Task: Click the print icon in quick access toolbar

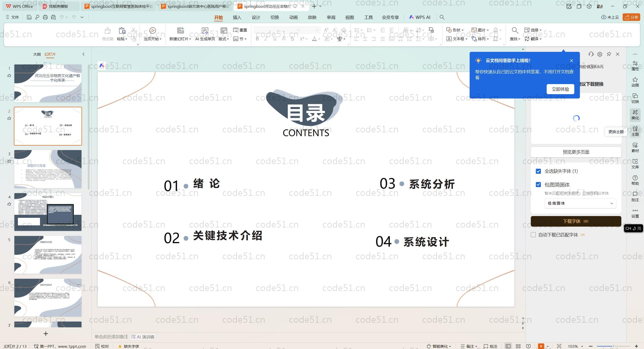Action: coord(45,17)
